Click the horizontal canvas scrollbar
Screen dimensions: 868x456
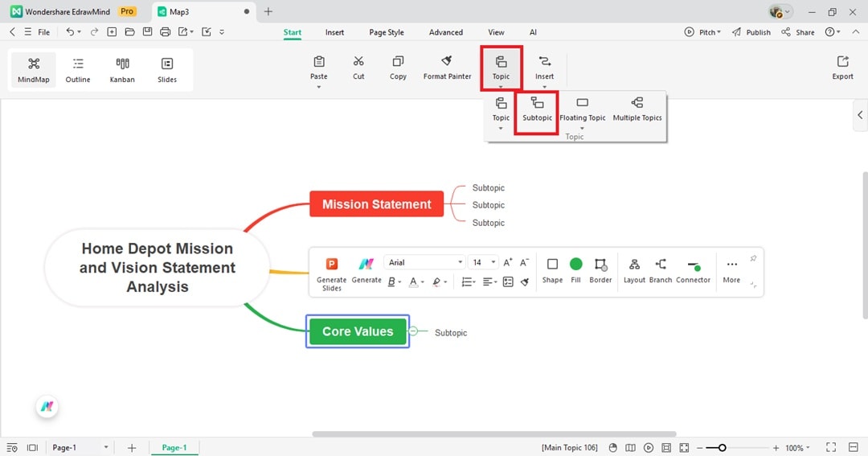[x=493, y=433]
